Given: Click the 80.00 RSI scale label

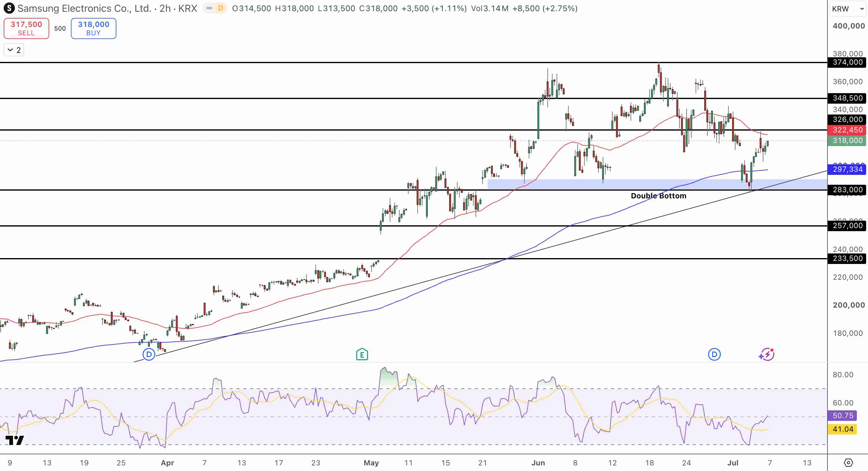Looking at the screenshot, I should click(x=843, y=375).
